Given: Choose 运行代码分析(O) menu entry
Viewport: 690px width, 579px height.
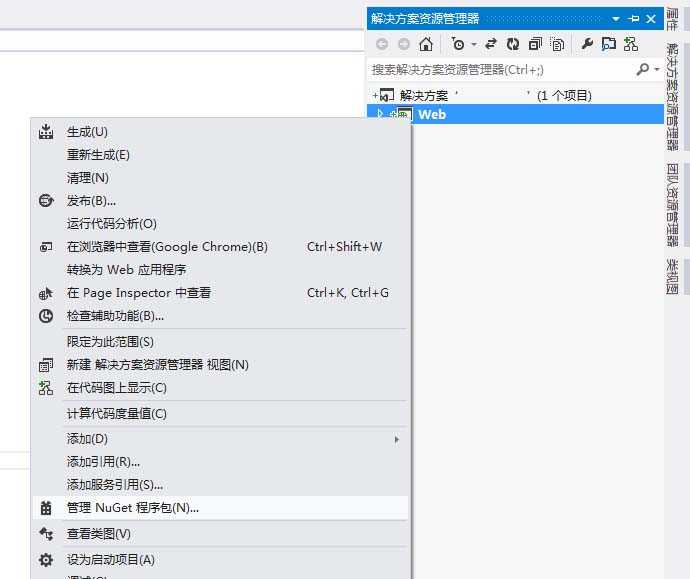Looking at the screenshot, I should (220, 224).
